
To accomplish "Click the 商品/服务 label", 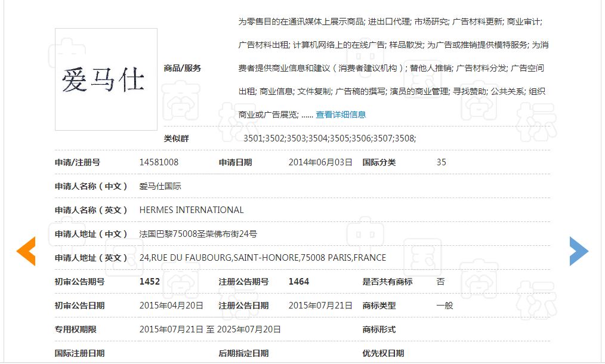I will tap(183, 68).
